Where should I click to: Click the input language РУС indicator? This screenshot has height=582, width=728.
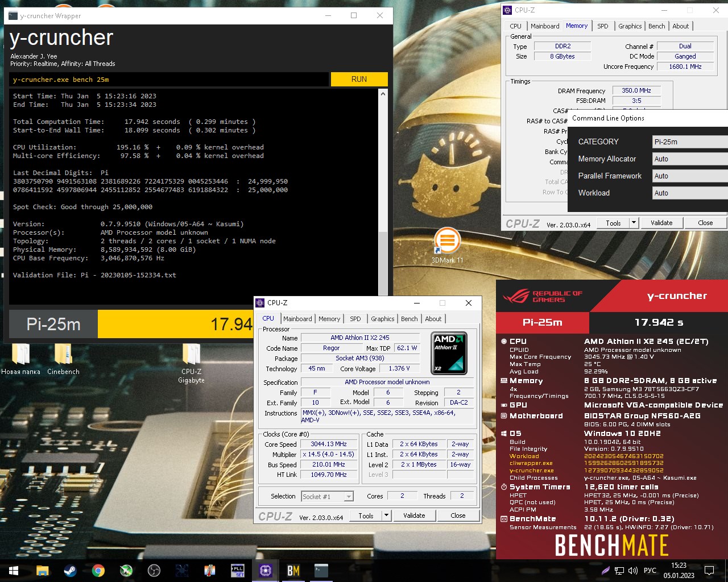pyautogui.click(x=650, y=571)
